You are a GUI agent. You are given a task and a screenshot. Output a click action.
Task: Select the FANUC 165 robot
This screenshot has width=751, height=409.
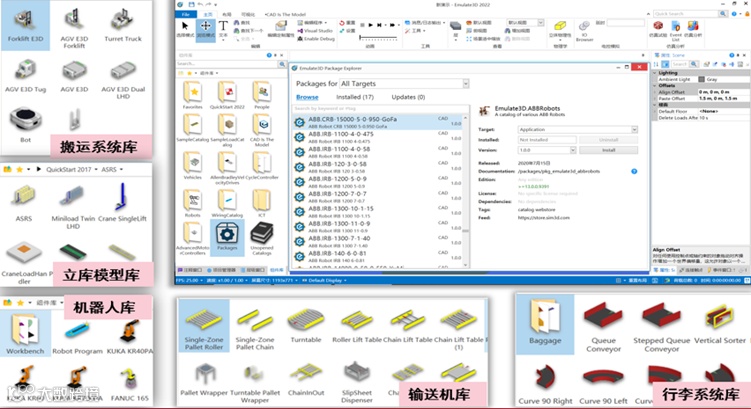click(129, 384)
